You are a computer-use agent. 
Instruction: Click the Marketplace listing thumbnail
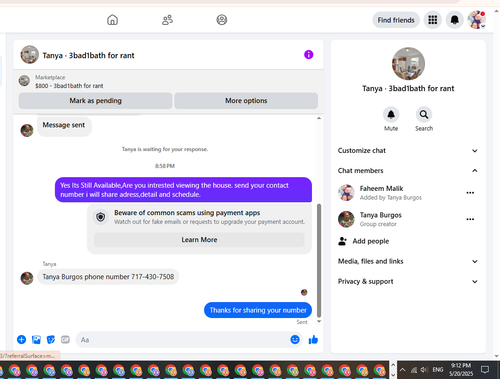[24, 81]
